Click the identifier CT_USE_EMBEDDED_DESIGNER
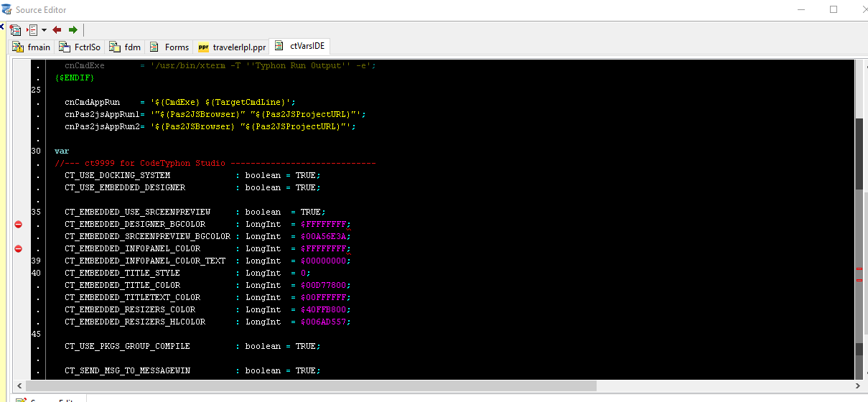 (125, 187)
